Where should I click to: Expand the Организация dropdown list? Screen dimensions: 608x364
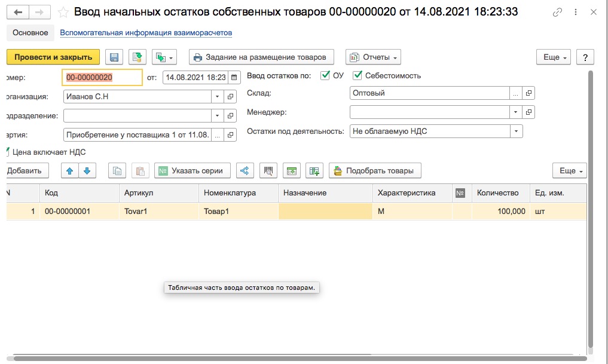(x=218, y=96)
